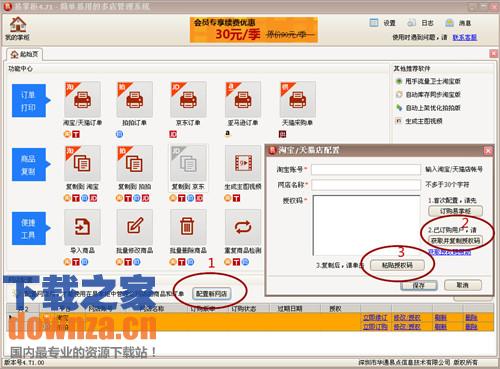Click the 立即订购 link

tap(375, 327)
